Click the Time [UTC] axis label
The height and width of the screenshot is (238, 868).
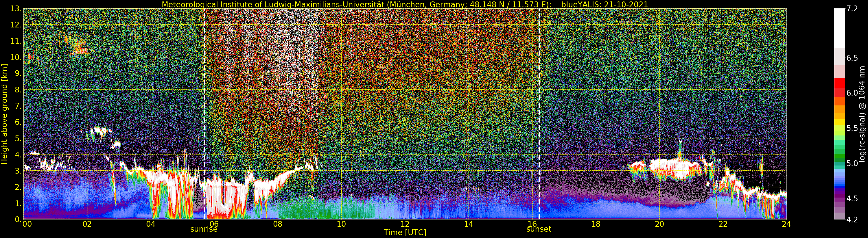(x=405, y=233)
